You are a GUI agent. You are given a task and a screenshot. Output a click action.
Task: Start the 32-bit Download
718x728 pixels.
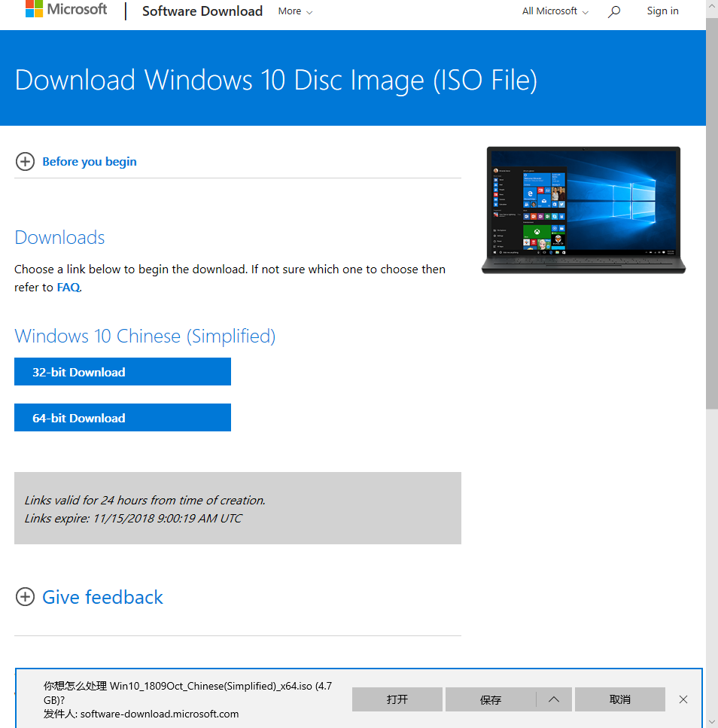pos(123,372)
